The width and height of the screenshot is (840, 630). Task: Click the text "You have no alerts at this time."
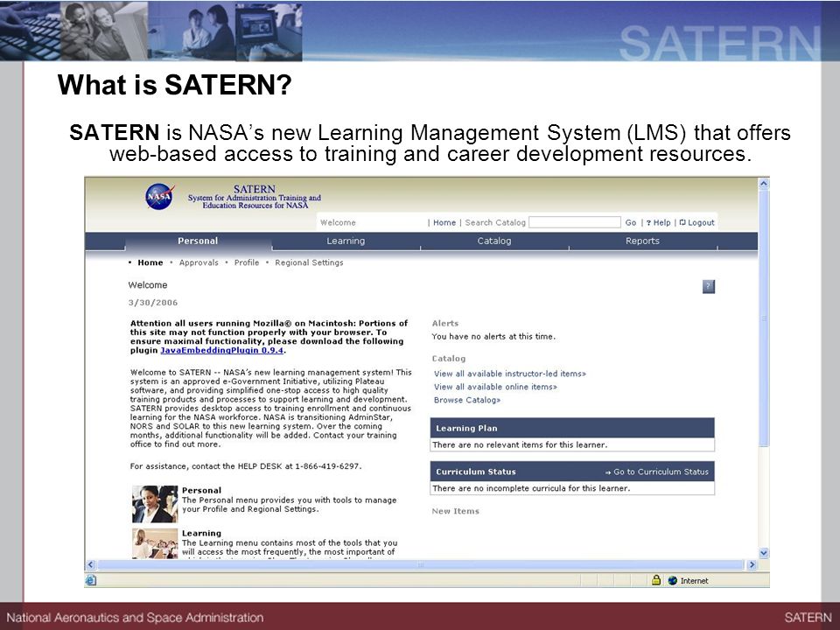click(x=493, y=336)
